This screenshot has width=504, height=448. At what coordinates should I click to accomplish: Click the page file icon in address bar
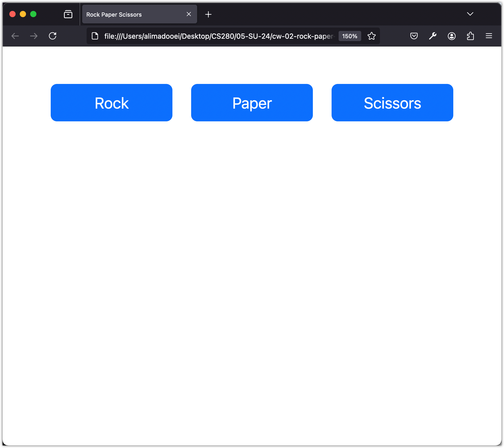click(95, 36)
